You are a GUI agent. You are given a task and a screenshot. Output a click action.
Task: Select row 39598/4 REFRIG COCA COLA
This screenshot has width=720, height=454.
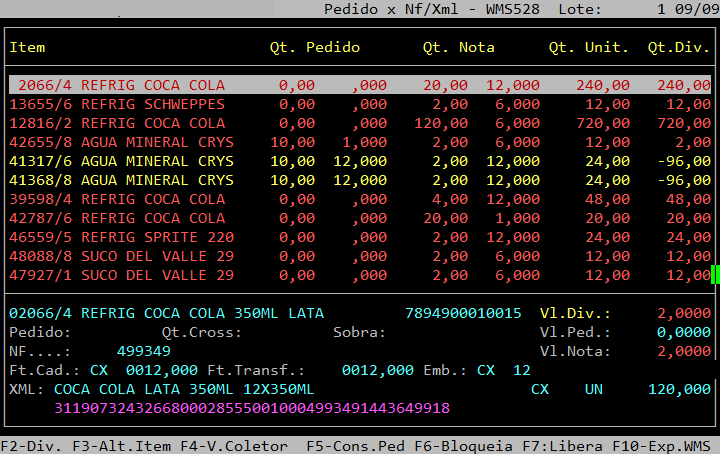[x=360, y=199]
